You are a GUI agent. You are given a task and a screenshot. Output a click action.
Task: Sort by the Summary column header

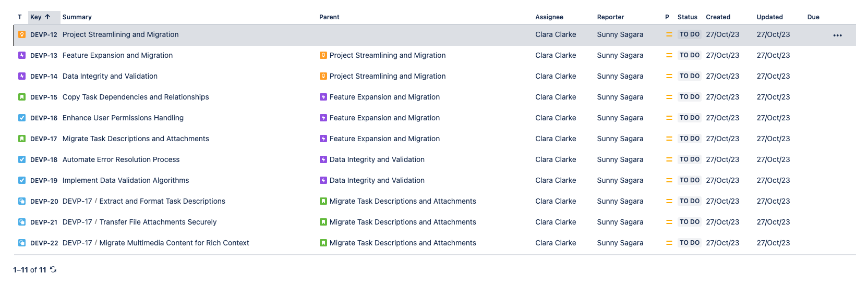[x=77, y=17]
